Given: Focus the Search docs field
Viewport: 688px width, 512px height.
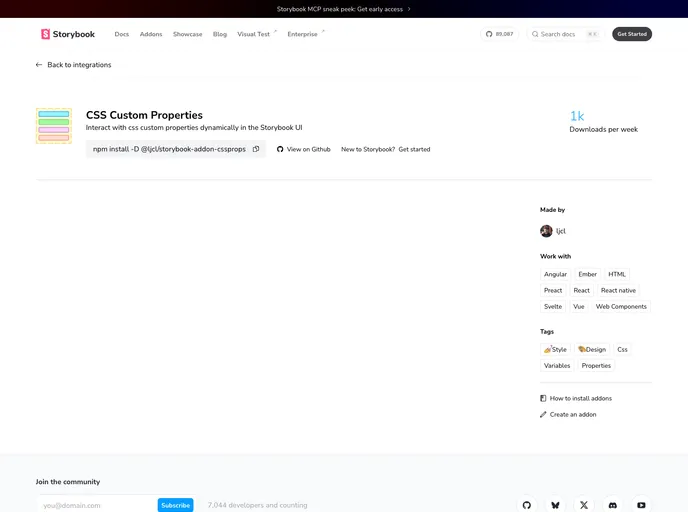Looking at the screenshot, I should point(566,34).
